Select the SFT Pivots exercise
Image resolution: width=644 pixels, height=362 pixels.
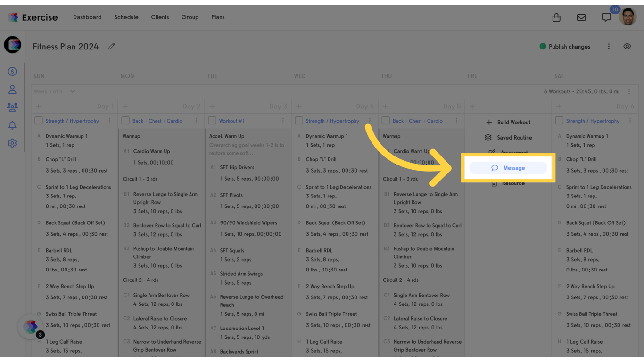pos(231,195)
